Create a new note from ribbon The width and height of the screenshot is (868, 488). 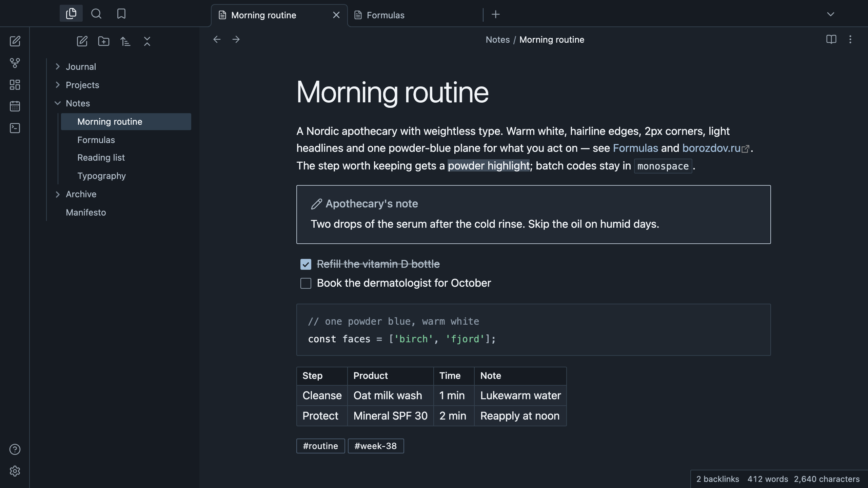tap(15, 41)
